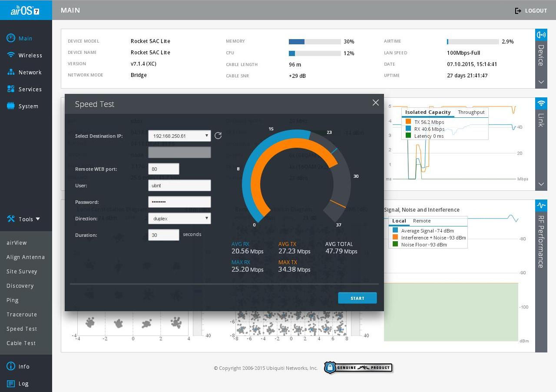Switch to the Throughput tab
Screen dimensions: 556x392
click(x=471, y=112)
